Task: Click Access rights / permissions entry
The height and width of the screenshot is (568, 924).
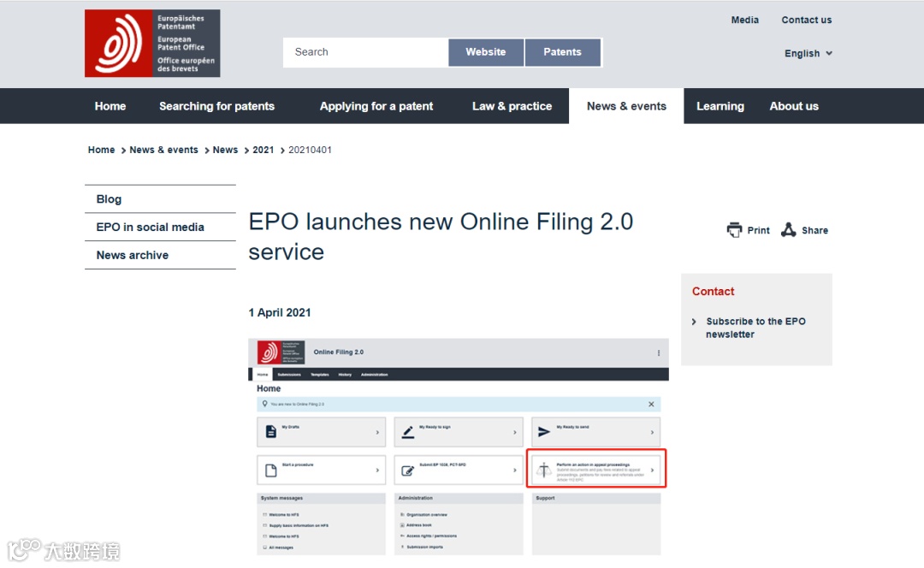Action: point(431,536)
